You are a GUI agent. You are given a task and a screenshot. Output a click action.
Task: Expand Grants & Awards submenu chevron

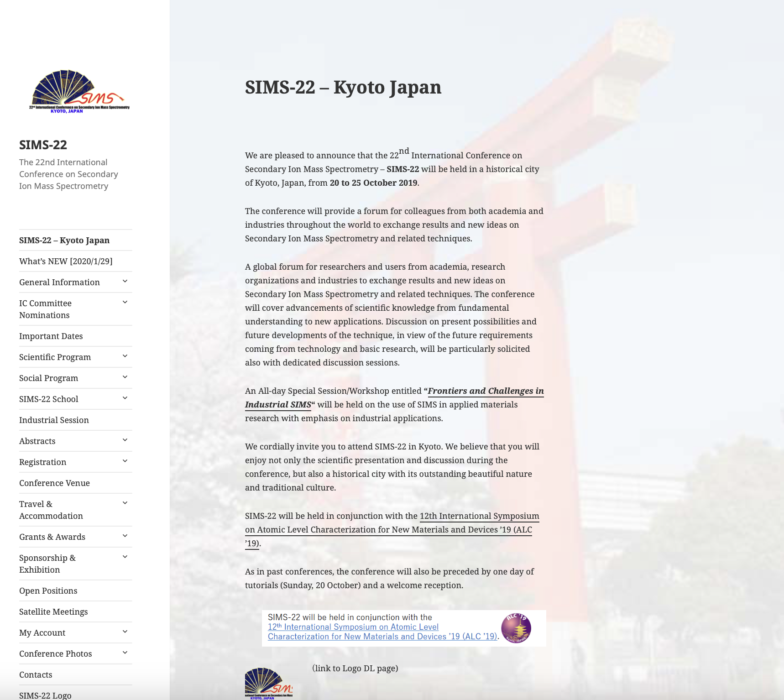(125, 536)
